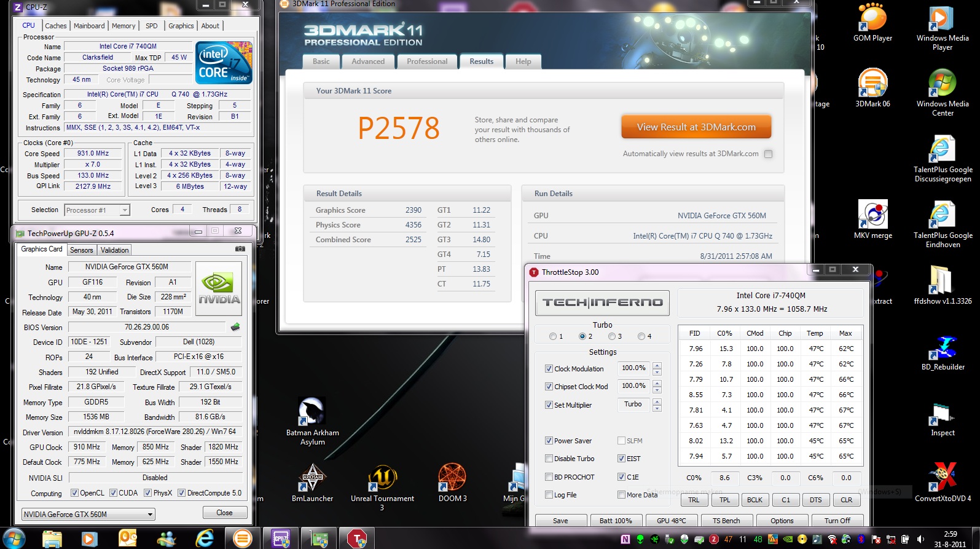This screenshot has height=549, width=980.
Task: Open CPU-Z taskbar button
Action: pyautogui.click(x=281, y=539)
